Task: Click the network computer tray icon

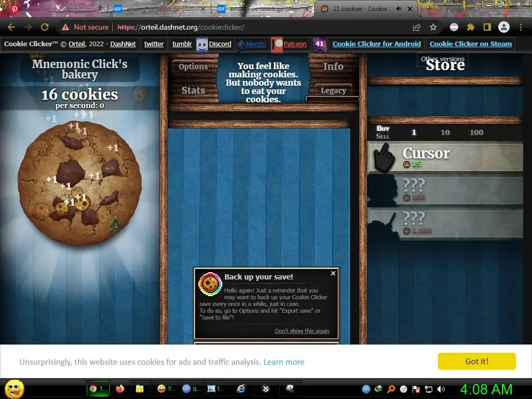Action: (x=429, y=389)
